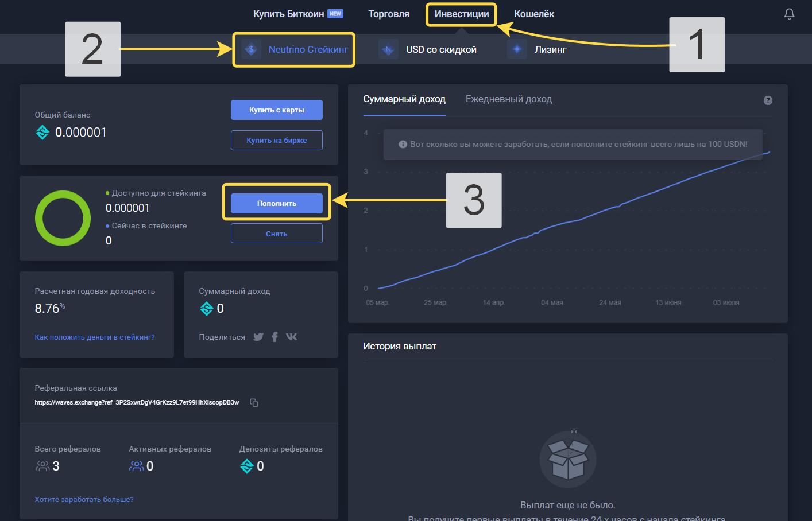Share via the VK icon

coord(291,336)
